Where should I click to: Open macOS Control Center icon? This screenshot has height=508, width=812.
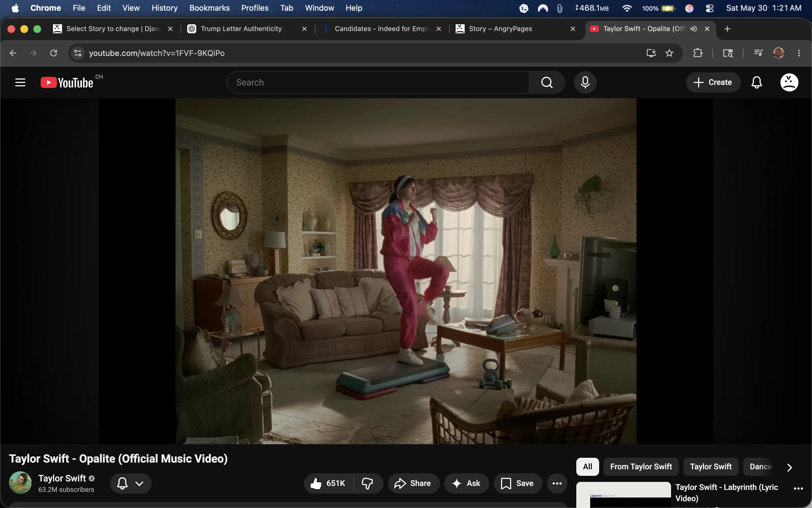710,8
